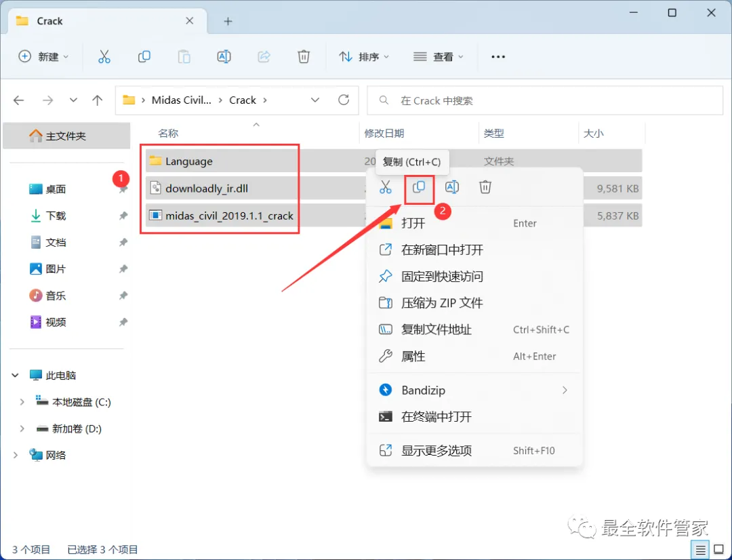Switch to details view in the status bar

click(x=700, y=550)
